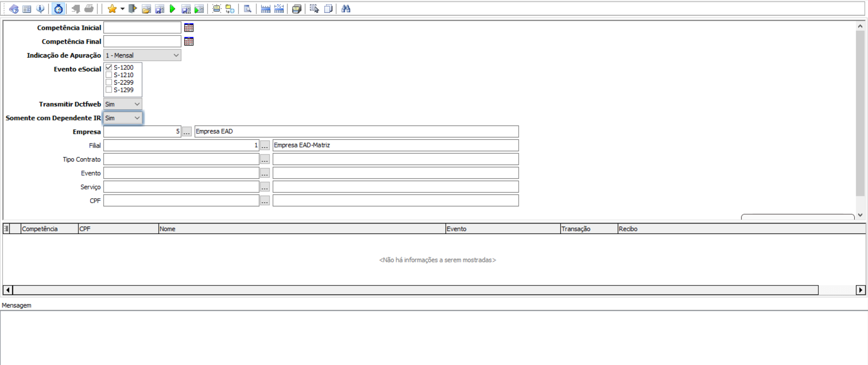Click into the Tipo Contrato code field

tap(181, 160)
